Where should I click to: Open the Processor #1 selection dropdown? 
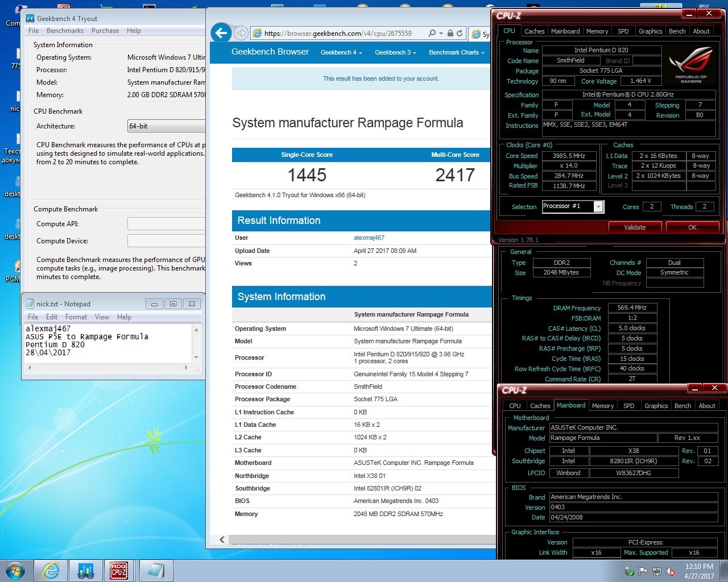coord(598,207)
